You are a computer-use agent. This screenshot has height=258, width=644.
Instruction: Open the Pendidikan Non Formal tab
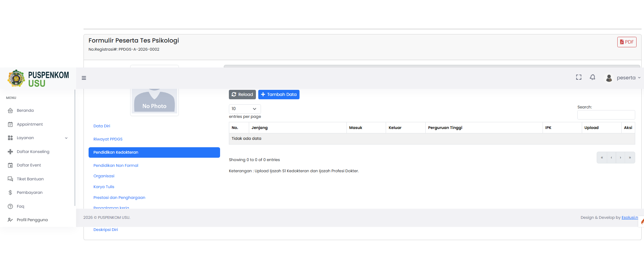[116, 165]
